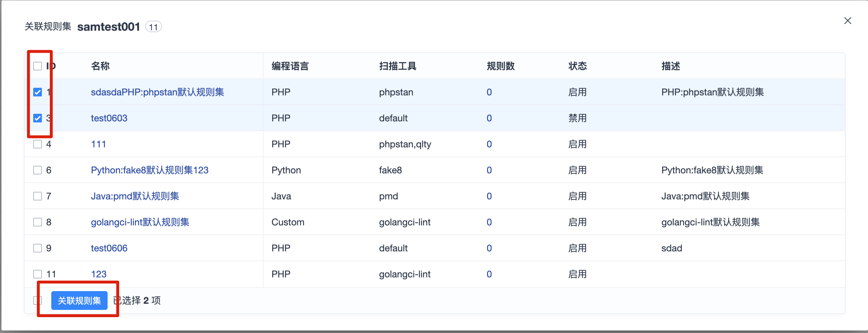
Task: Open the Java:pmd默认规则集 link
Action: (x=135, y=196)
